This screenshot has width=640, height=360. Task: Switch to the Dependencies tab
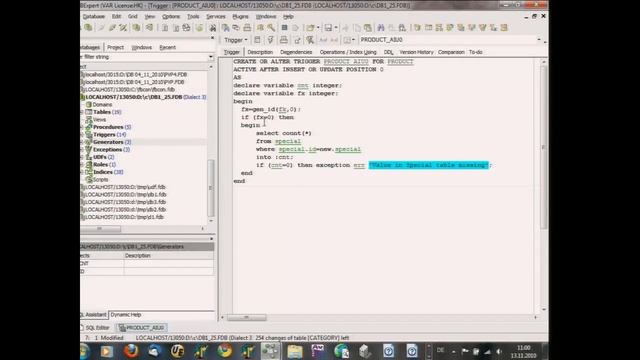[x=296, y=52]
